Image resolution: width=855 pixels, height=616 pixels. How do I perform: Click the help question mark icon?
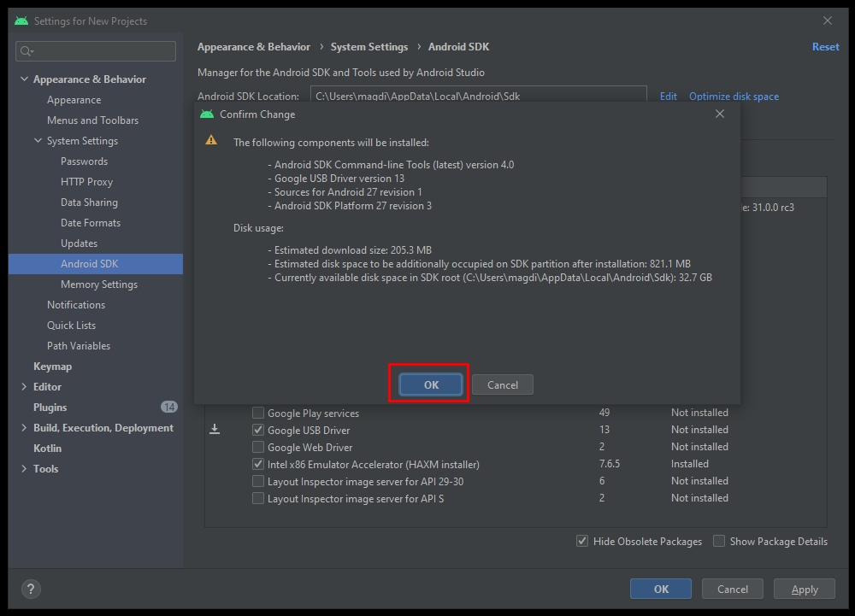pyautogui.click(x=31, y=589)
